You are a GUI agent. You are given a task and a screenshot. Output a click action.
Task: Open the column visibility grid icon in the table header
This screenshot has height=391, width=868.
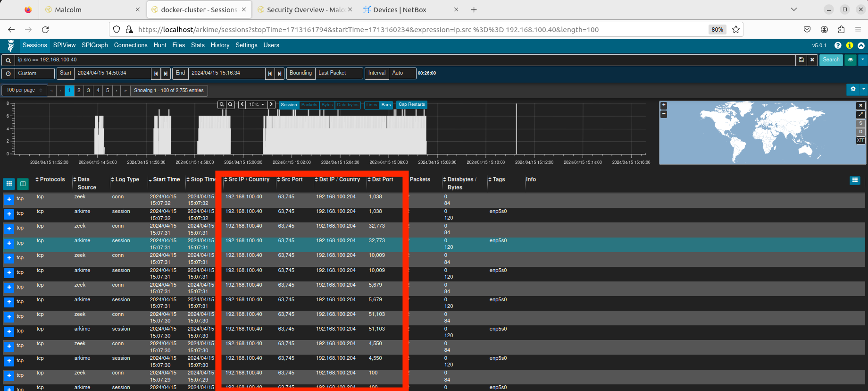pos(9,184)
